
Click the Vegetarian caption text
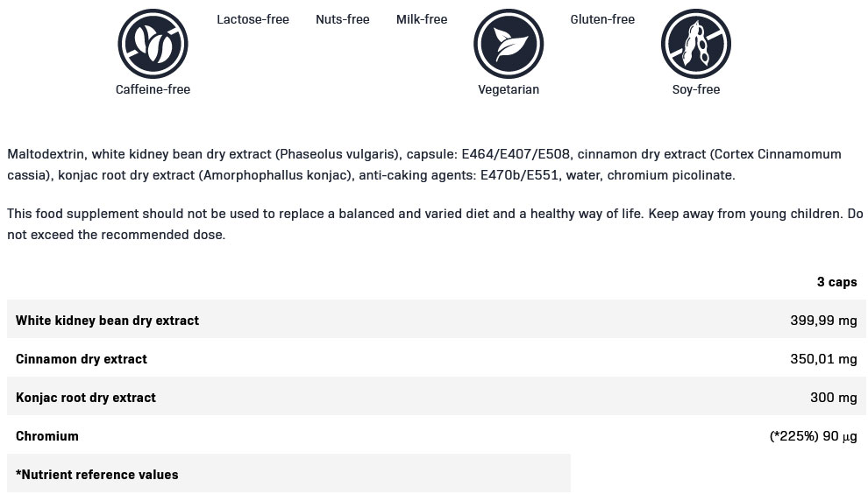point(509,89)
